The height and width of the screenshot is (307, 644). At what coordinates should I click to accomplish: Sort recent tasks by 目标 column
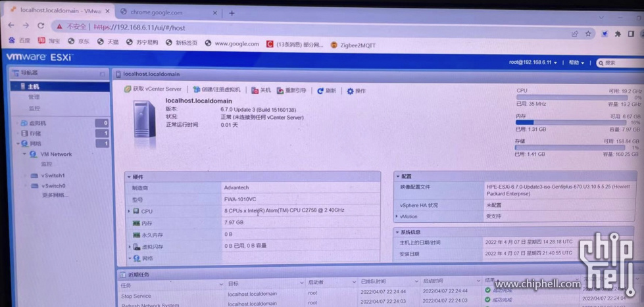(265, 283)
